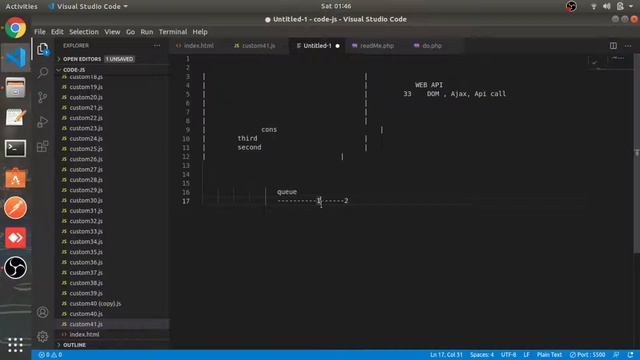The image size is (640, 360).
Task: Open Terminal from the dock
Action: coord(16,148)
